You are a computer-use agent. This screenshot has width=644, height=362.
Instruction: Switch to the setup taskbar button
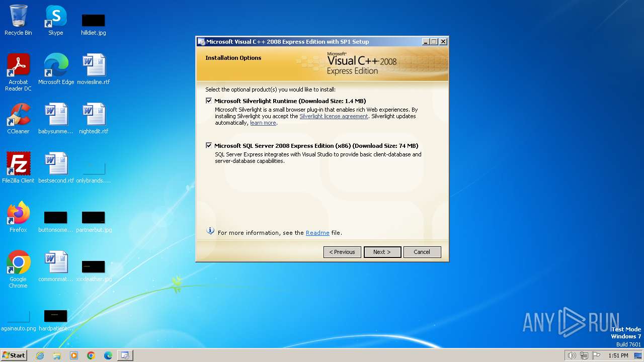(x=125, y=355)
